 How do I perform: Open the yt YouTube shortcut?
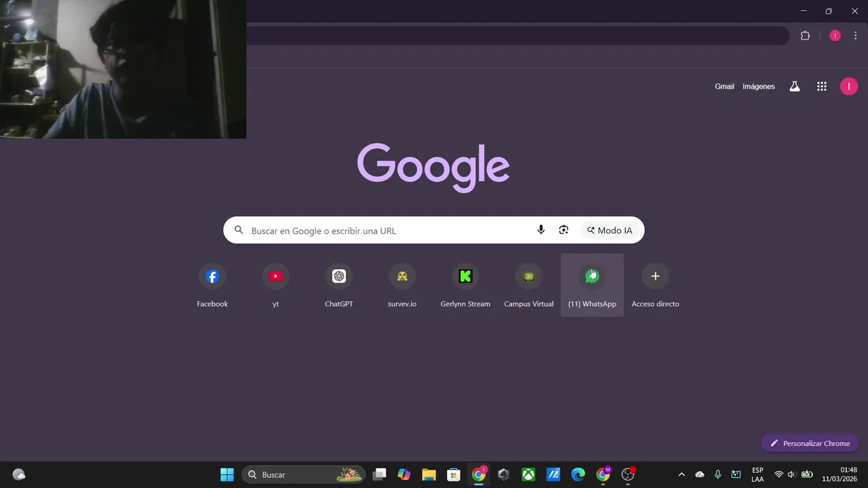tap(275, 285)
